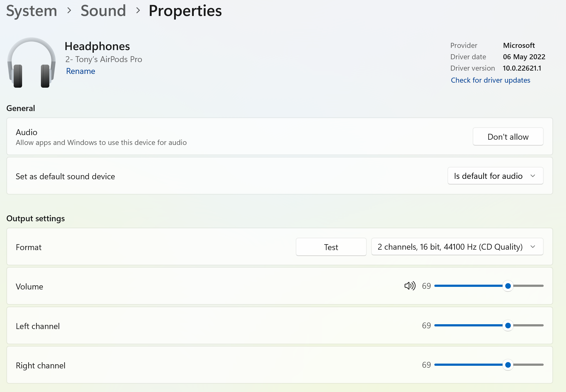This screenshot has width=566, height=392.
Task: Click chevron between Sound and Properties
Action: pyautogui.click(x=138, y=10)
